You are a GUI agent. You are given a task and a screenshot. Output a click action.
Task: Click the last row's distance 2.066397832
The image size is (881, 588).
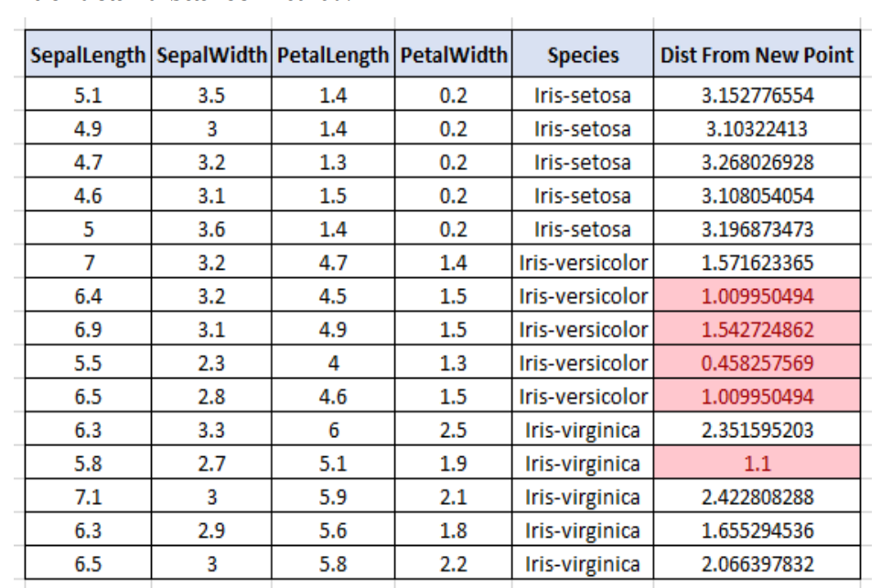[x=757, y=564]
